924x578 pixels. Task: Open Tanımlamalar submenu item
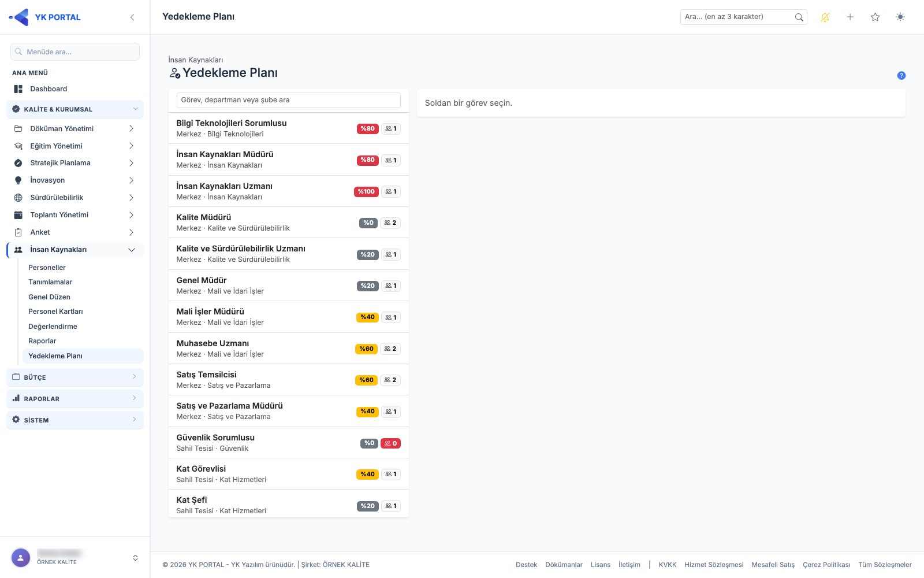50,282
